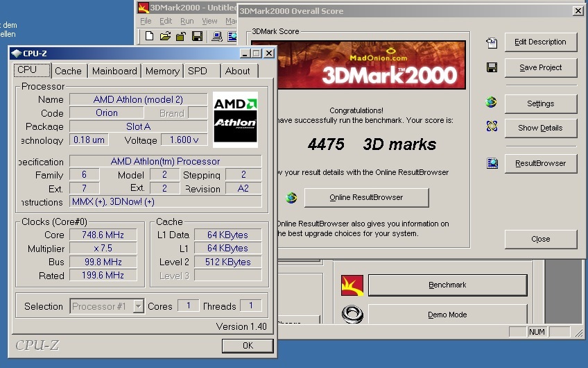Switch to the Cache tab in CPU-Z
Viewport: 588px width, 368px height.
pos(68,71)
